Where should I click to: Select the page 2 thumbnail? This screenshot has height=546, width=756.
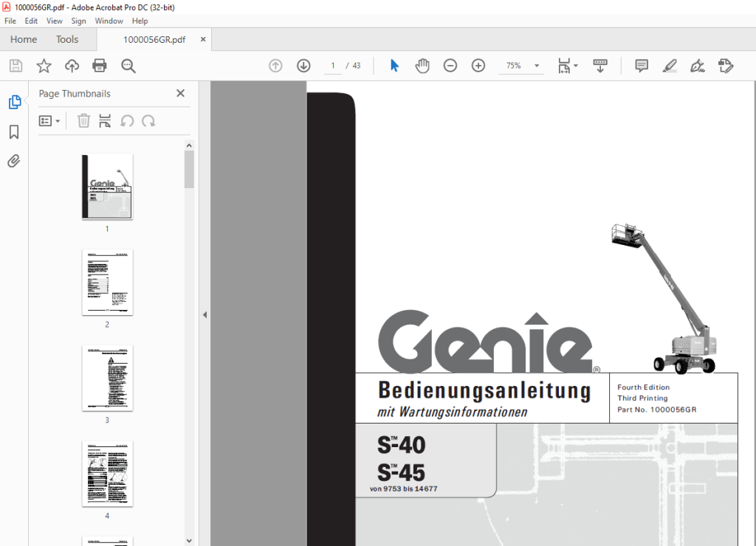click(107, 283)
